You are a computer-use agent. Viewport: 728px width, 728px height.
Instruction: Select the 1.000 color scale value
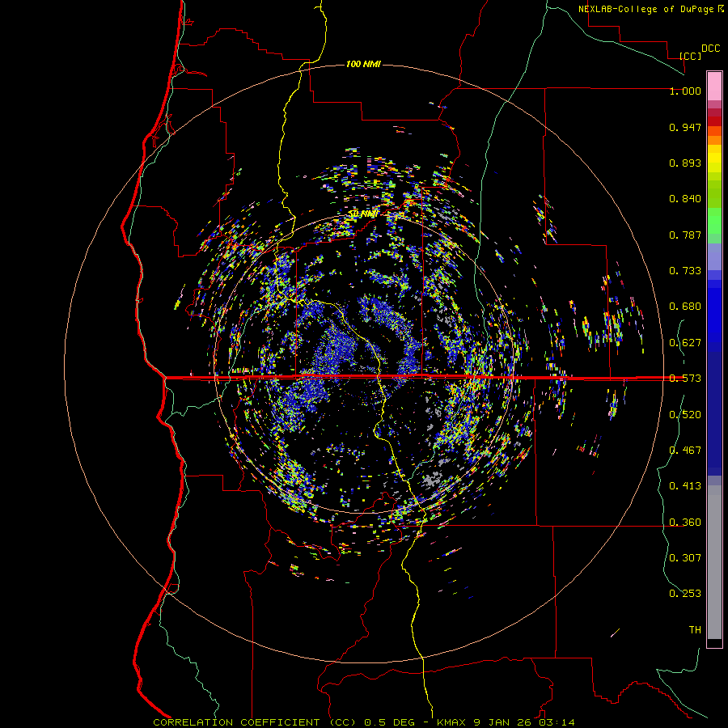pos(685,91)
